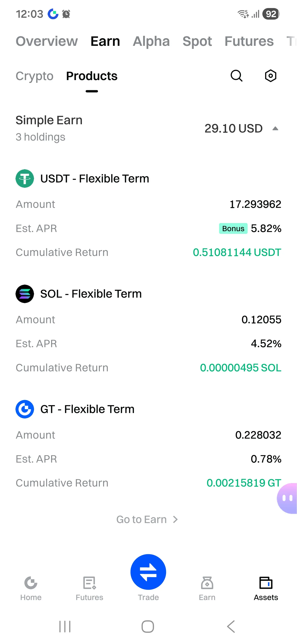This screenshot has width=297, height=644.
Task: Open the floating purple assistant bubble
Action: coord(287,498)
